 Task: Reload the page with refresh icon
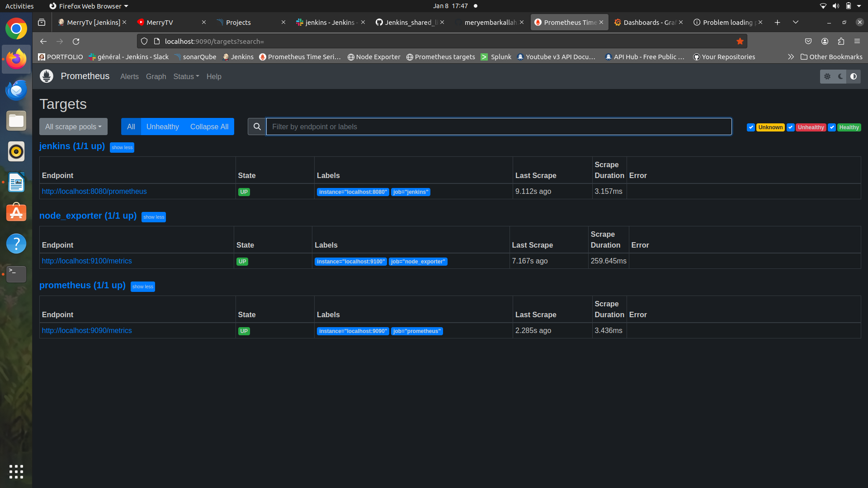(x=76, y=41)
